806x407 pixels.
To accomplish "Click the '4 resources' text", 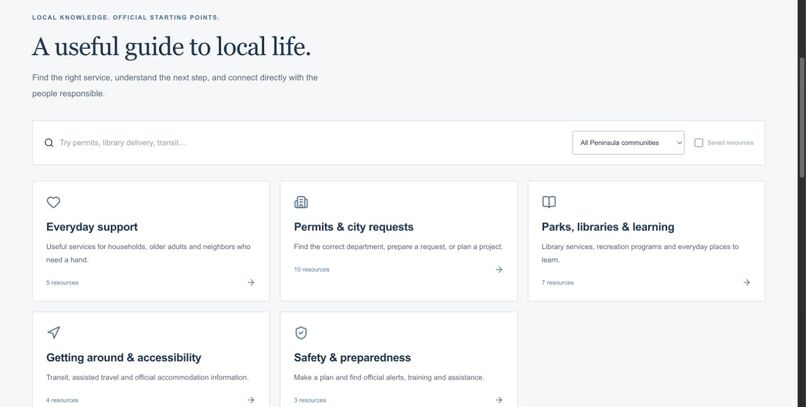I will 62,400.
